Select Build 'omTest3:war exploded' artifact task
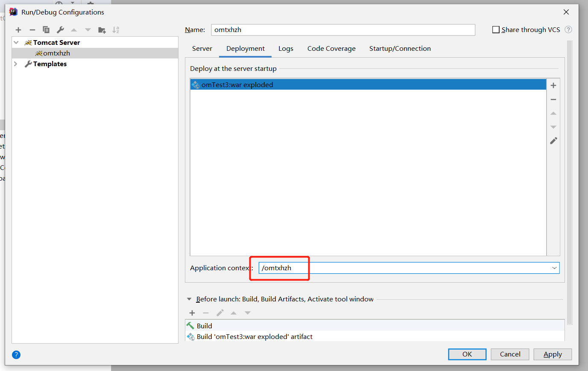 pyautogui.click(x=374, y=336)
